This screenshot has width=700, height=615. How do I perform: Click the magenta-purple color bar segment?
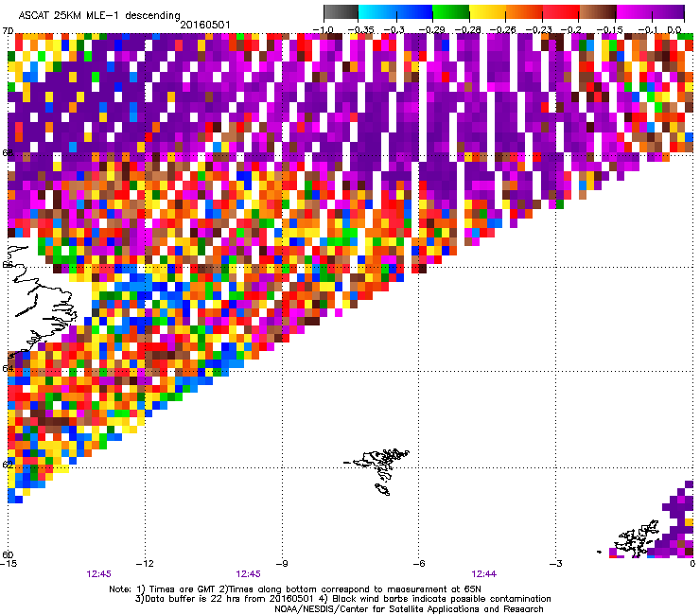tap(651, 11)
